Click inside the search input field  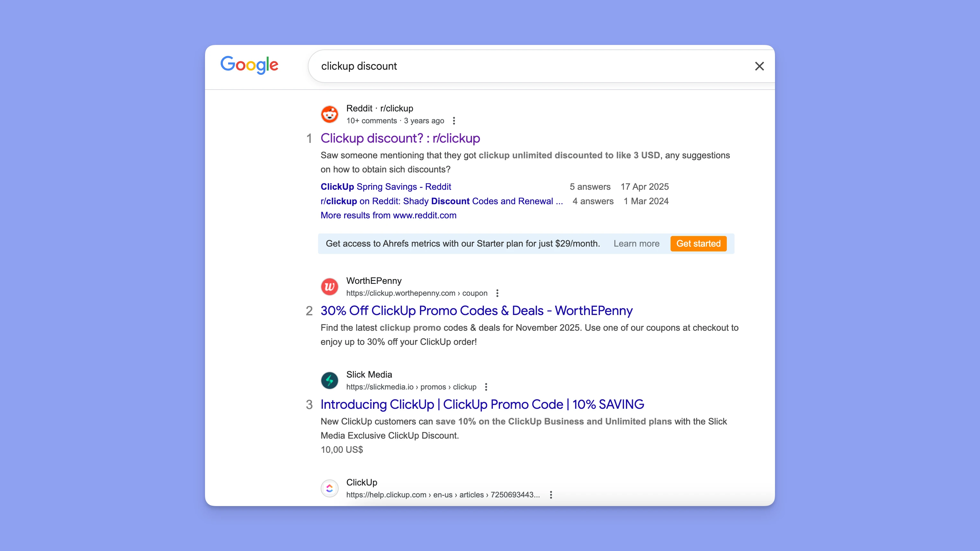coord(494,66)
